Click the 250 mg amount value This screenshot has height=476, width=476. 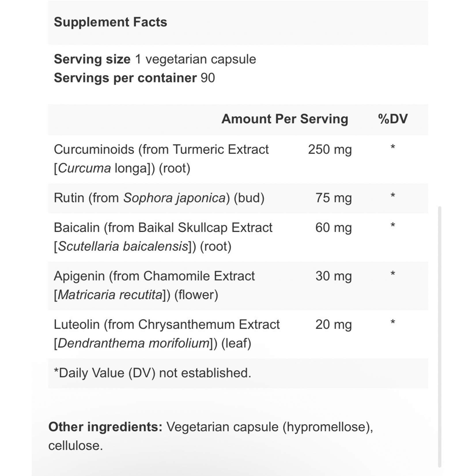(330, 150)
